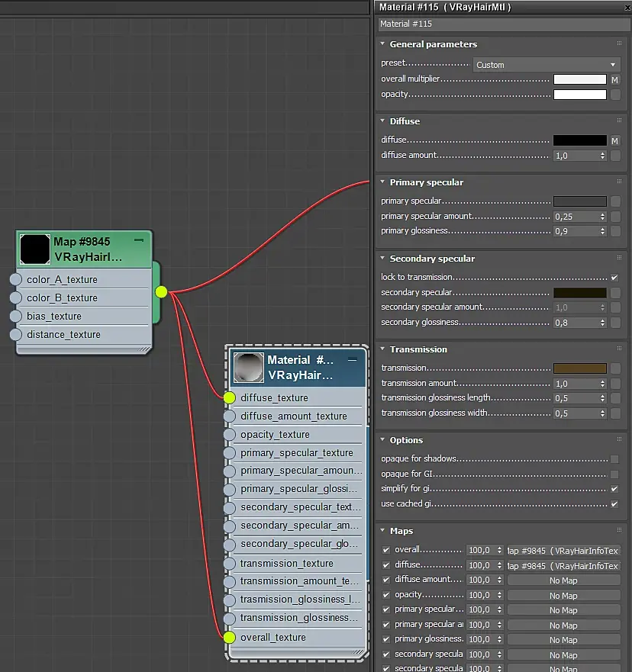Click the Map #9845 node black thumbnail
The image size is (632, 672).
click(x=35, y=249)
